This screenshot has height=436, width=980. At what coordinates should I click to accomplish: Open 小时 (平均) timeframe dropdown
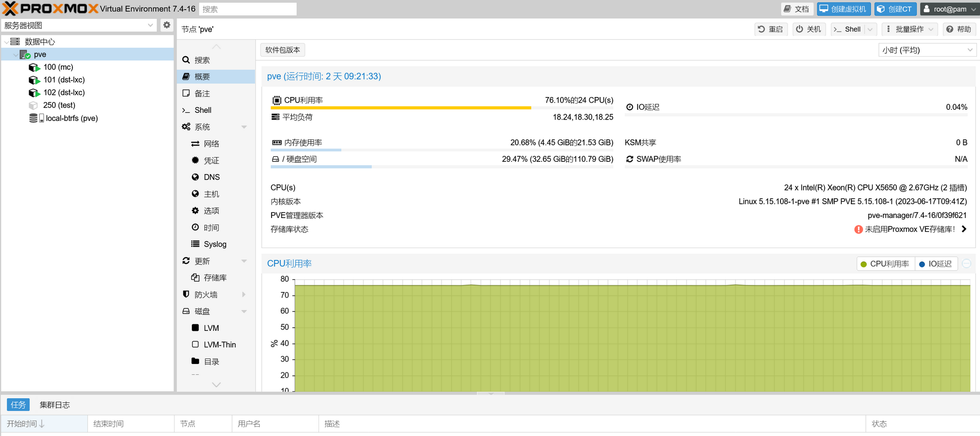pyautogui.click(x=927, y=50)
